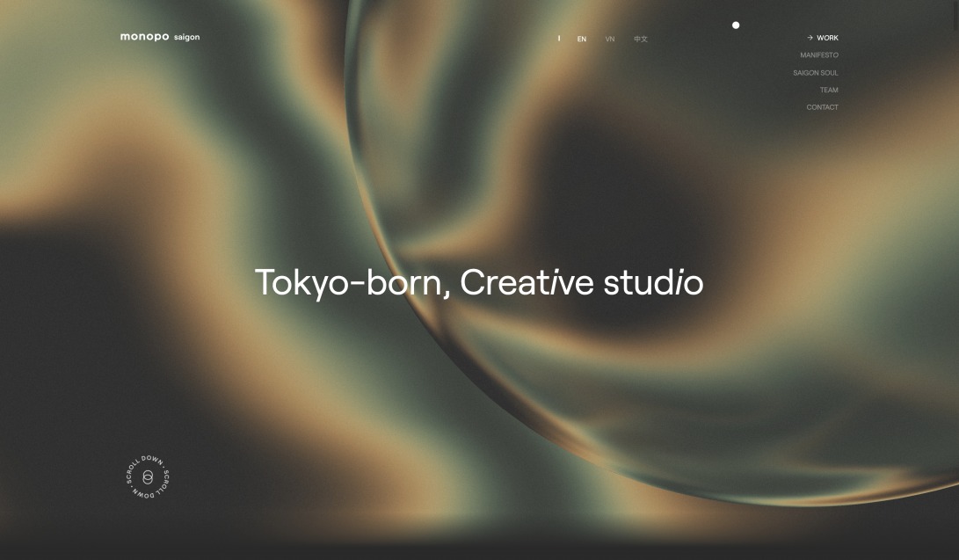Open the CONTACT page
This screenshot has height=560, width=959.
[x=822, y=106]
